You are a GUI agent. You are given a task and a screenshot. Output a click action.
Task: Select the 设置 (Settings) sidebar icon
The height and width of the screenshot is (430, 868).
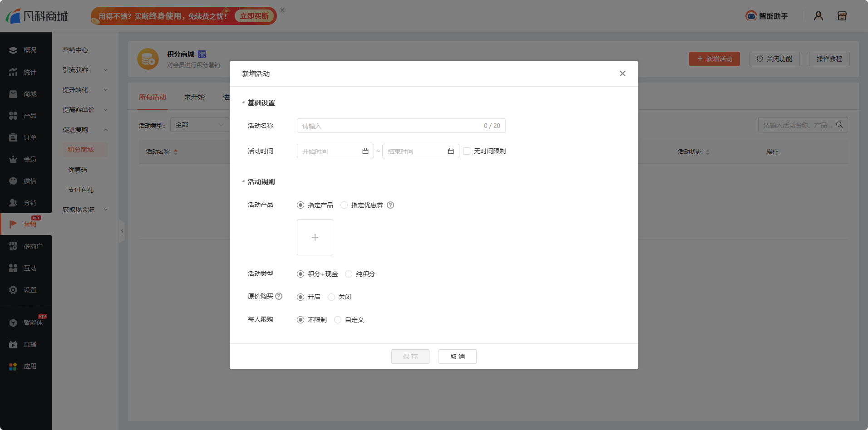point(26,289)
